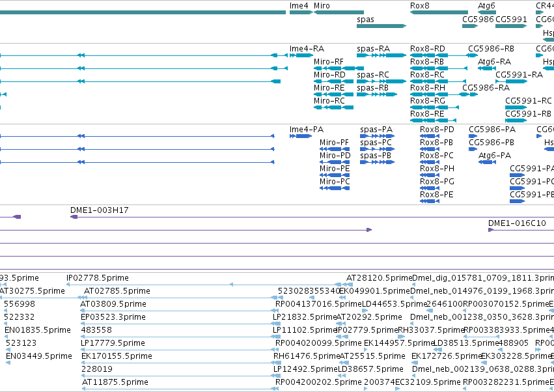Select the Miro-RE transcript label

329,88
